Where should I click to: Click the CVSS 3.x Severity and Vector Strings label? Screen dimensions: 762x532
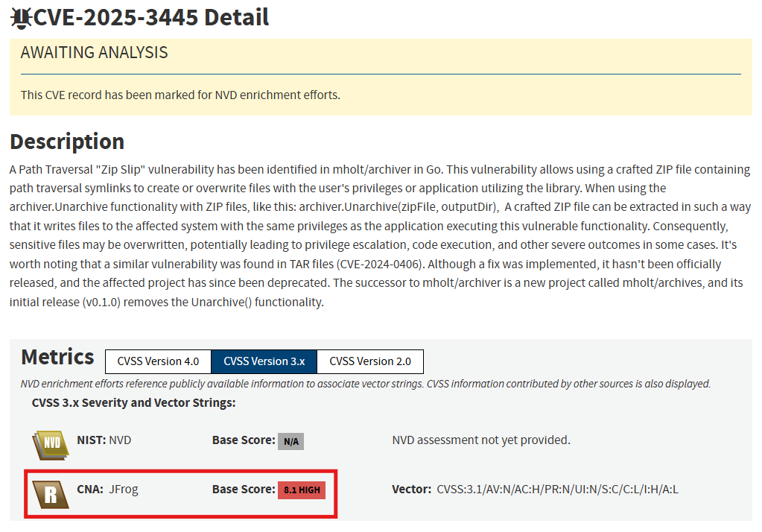tap(134, 402)
